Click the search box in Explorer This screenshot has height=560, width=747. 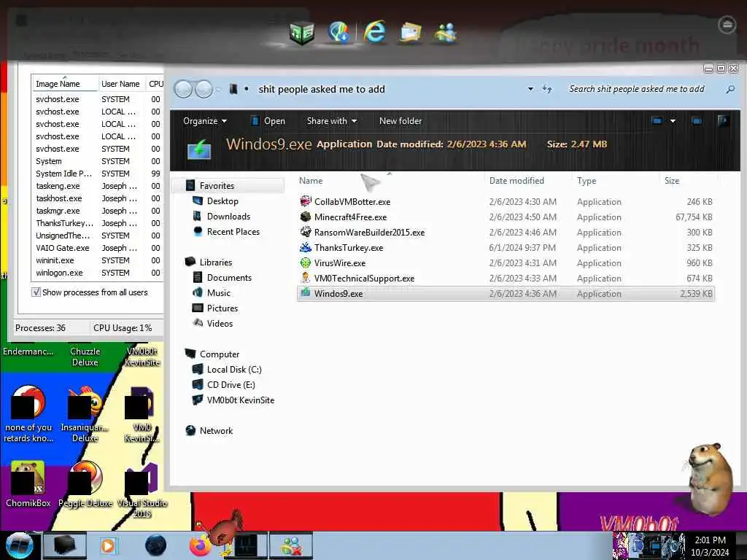click(643, 89)
